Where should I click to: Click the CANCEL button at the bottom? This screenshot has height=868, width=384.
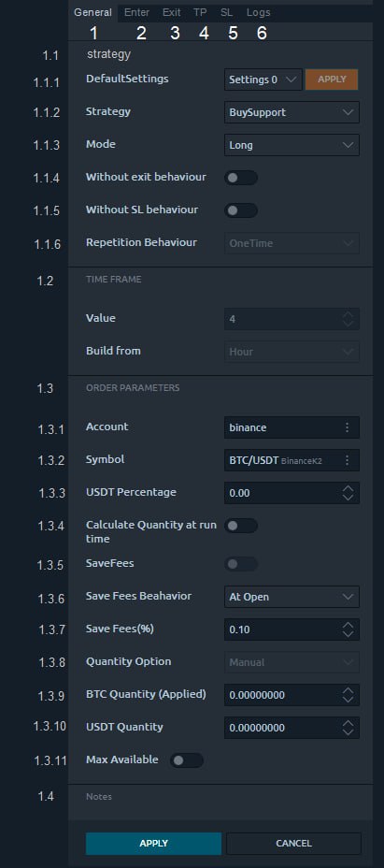(293, 844)
